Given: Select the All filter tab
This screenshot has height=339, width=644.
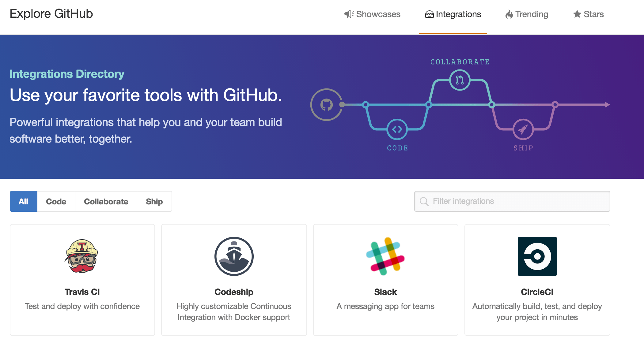Looking at the screenshot, I should (23, 201).
